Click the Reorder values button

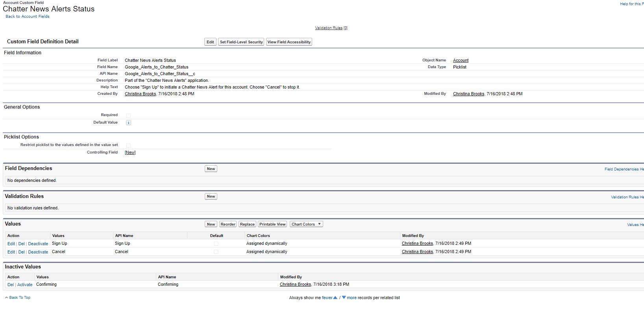228,224
